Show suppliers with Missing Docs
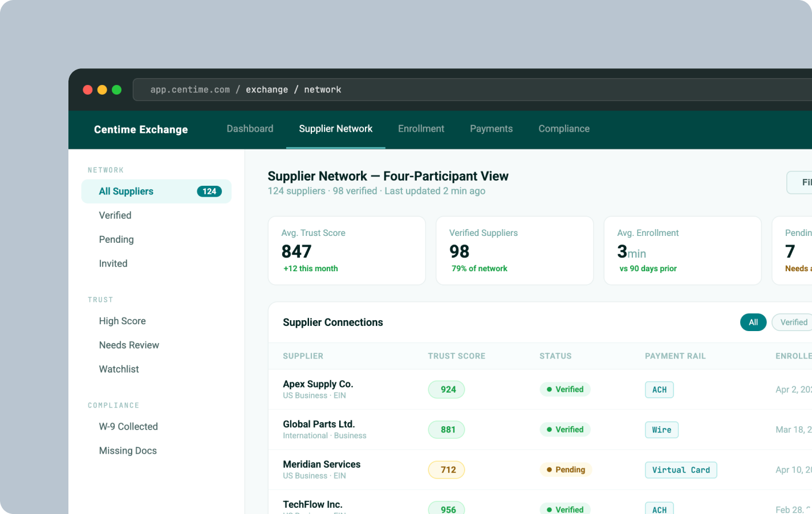 [x=128, y=450]
